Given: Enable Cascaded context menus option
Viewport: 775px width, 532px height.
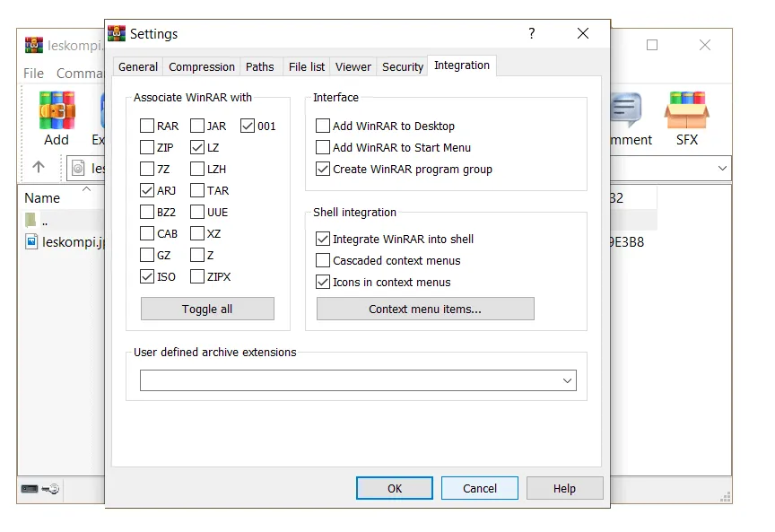Looking at the screenshot, I should tap(323, 260).
